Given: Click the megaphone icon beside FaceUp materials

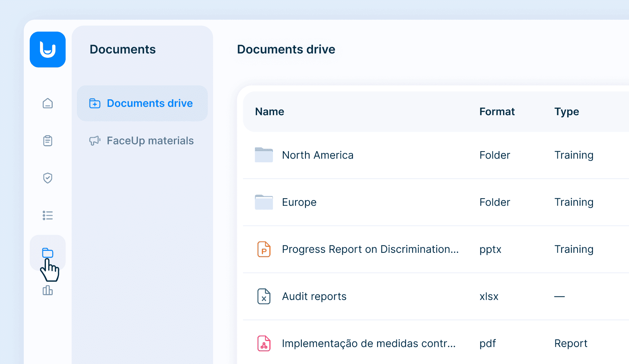Looking at the screenshot, I should (x=95, y=140).
